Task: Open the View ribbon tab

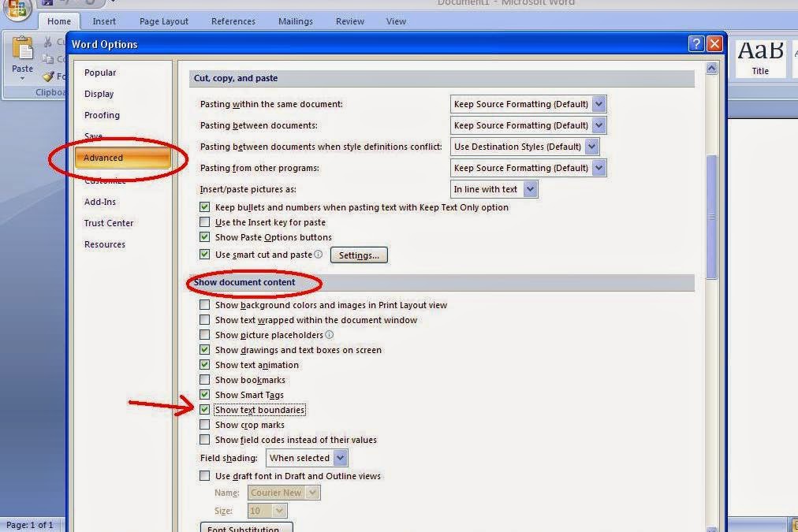Action: tap(396, 21)
